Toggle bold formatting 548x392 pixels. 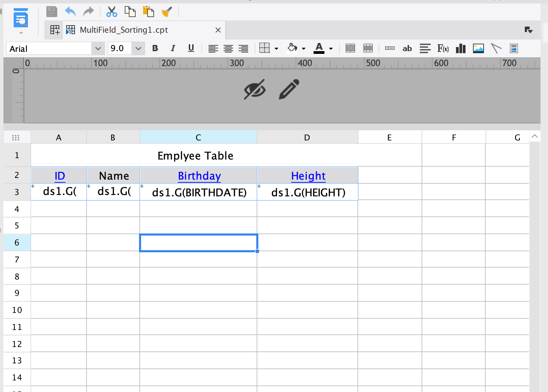[155, 48]
